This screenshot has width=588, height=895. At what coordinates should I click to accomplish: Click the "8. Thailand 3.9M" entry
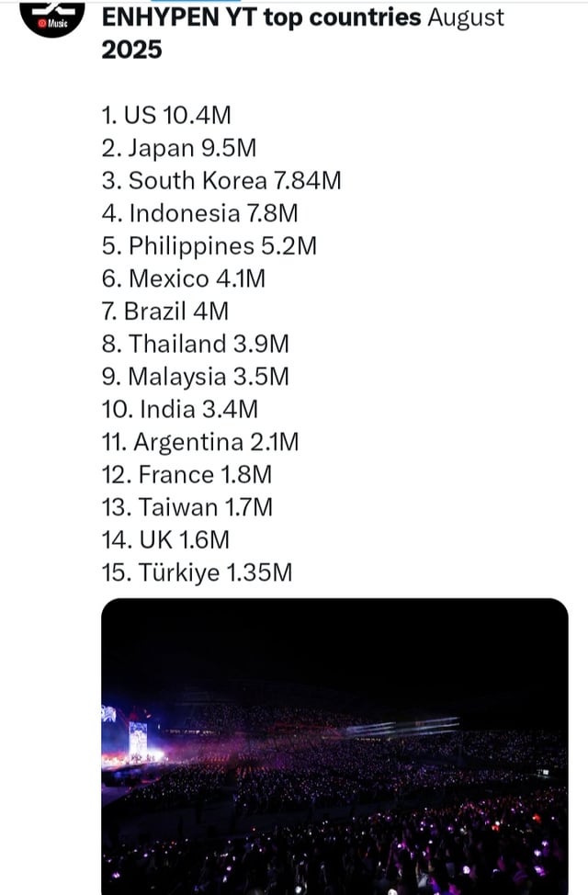click(x=196, y=344)
